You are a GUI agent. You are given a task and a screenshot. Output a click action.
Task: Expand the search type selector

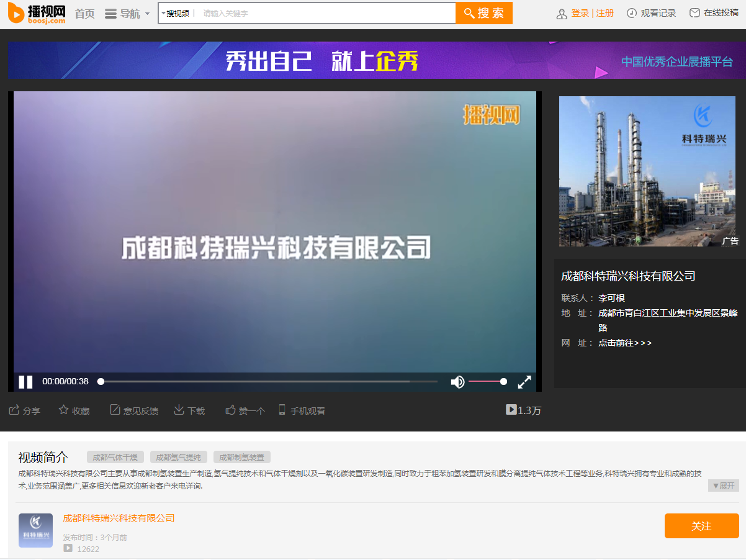pyautogui.click(x=176, y=13)
